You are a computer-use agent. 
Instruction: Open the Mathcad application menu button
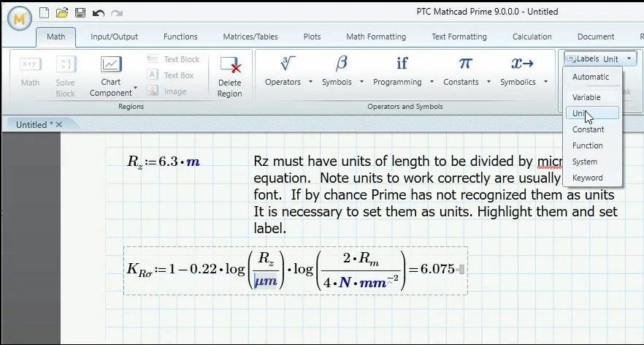19,18
